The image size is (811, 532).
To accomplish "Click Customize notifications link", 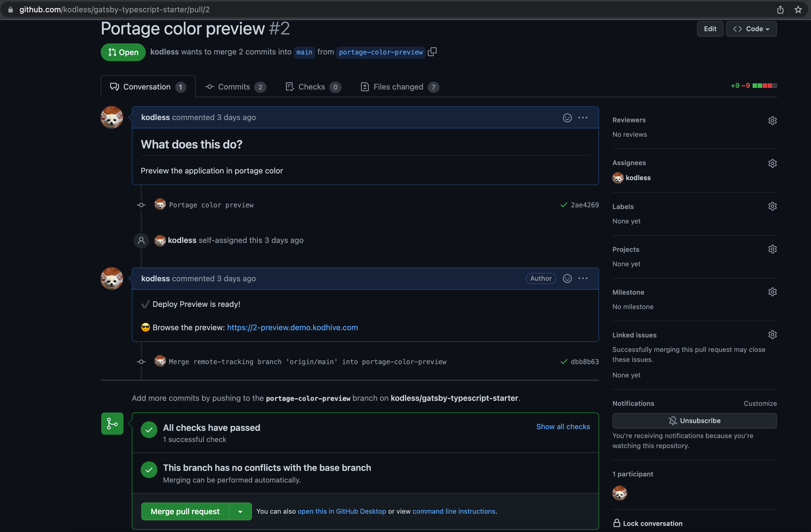I will (760, 403).
